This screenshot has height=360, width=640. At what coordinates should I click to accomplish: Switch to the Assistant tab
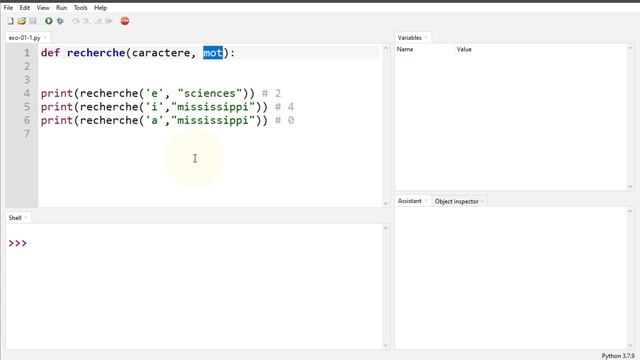click(x=409, y=201)
